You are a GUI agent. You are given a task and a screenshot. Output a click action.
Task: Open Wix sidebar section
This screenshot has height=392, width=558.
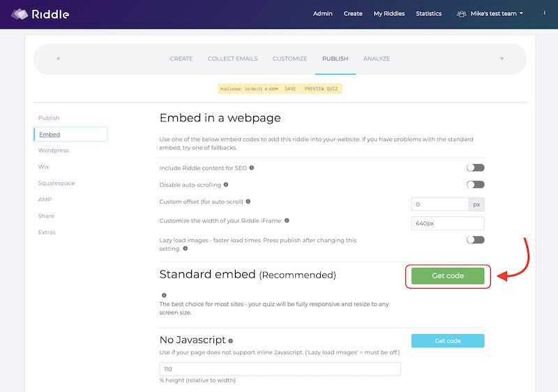pyautogui.click(x=43, y=167)
